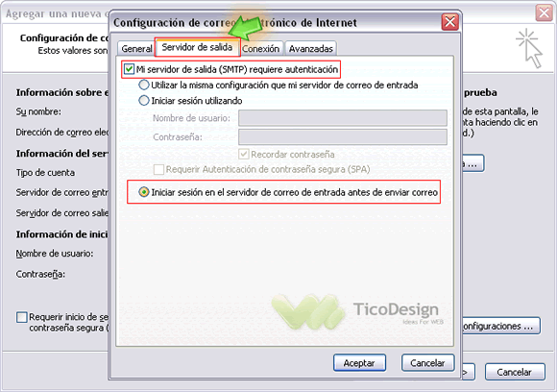Click the Aceptar button

click(x=359, y=363)
